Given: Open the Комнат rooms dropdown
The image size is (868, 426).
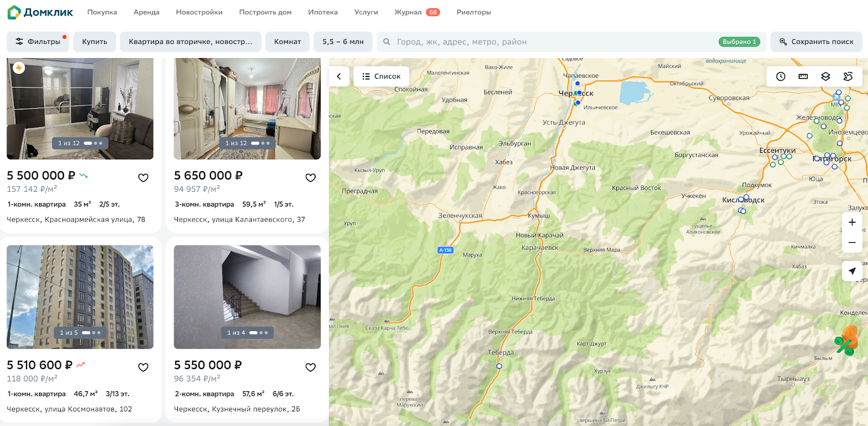Looking at the screenshot, I should (288, 42).
